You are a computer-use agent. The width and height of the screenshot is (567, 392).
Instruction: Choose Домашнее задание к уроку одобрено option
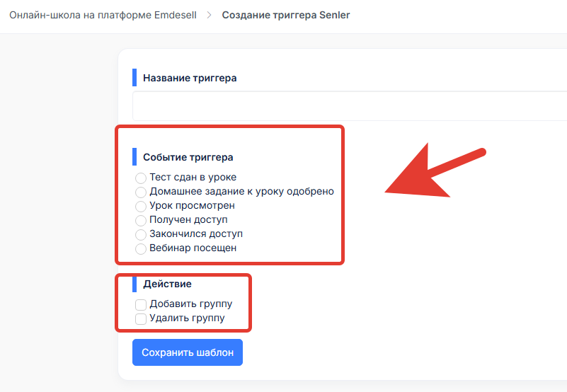point(141,192)
